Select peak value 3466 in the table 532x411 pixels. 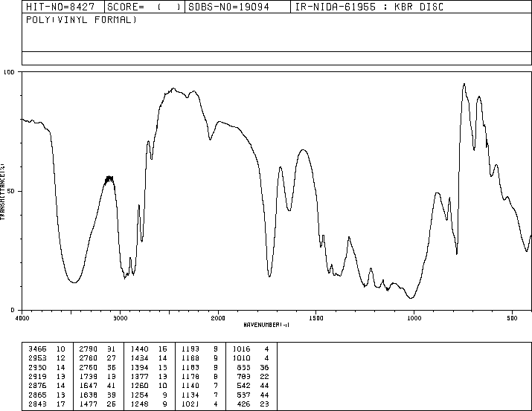coord(37,349)
